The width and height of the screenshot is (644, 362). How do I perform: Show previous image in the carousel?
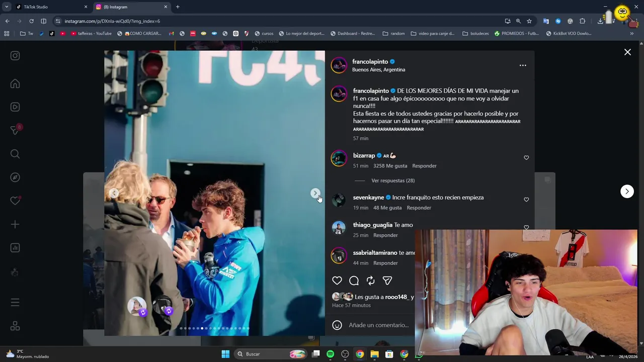tap(114, 193)
